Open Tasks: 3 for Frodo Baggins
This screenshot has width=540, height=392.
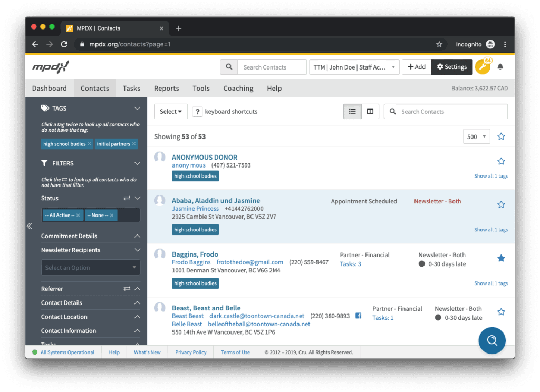(351, 264)
